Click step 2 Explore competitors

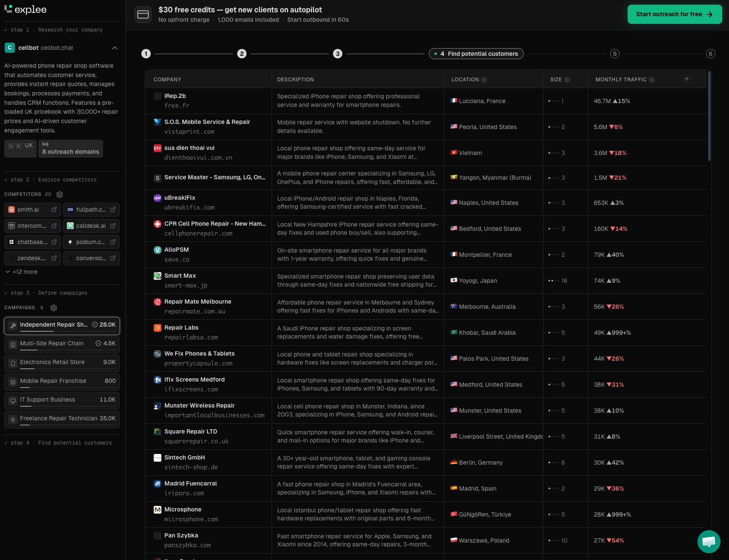coord(50,180)
